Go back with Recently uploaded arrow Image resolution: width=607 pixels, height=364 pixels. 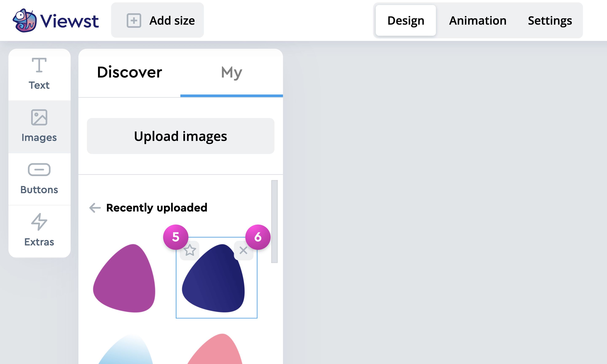(x=95, y=208)
